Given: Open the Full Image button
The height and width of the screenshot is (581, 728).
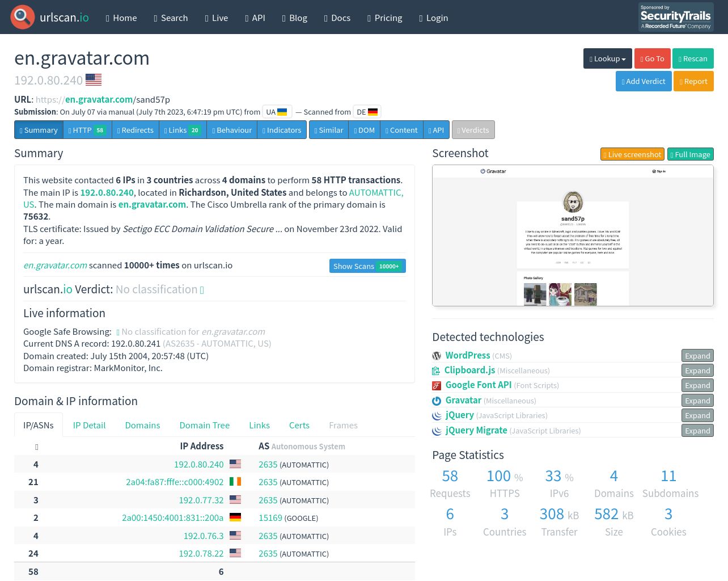Looking at the screenshot, I should (x=691, y=154).
